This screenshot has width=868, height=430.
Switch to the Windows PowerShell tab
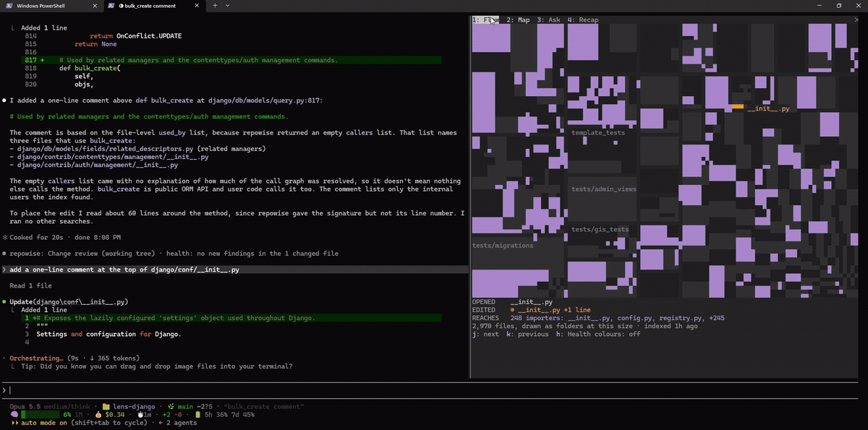(x=52, y=5)
